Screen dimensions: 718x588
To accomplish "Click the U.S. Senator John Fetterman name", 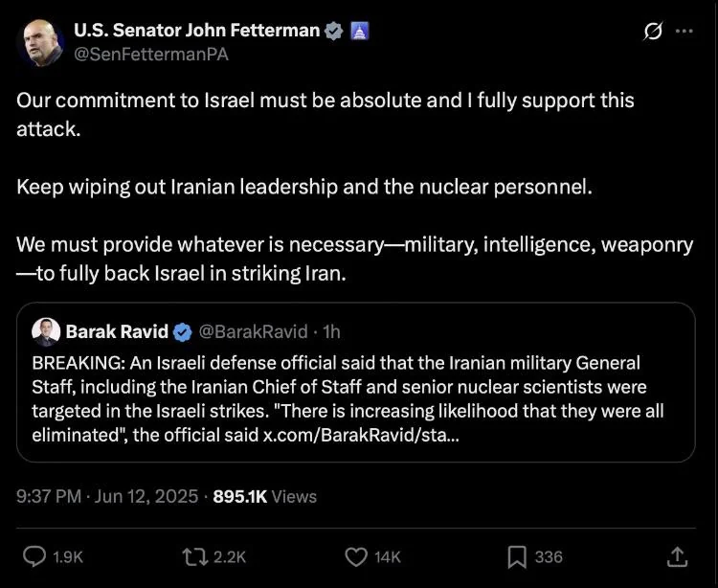I will pos(197,31).
